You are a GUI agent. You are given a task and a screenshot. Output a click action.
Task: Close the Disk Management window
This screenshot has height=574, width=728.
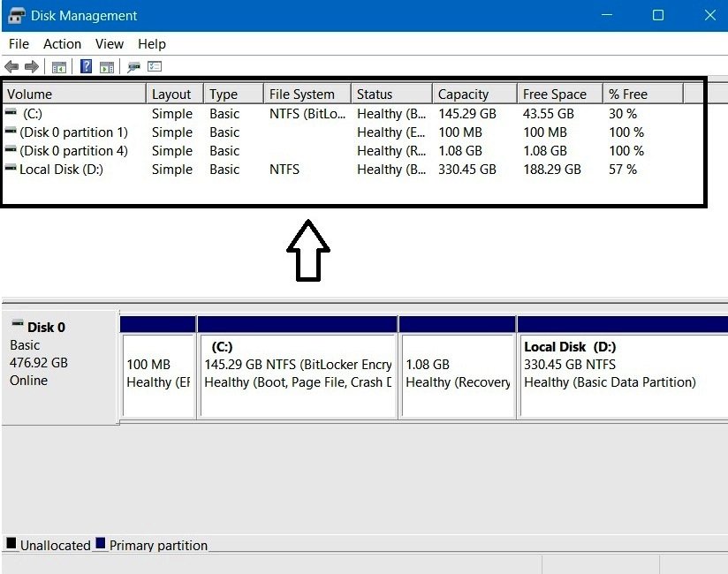coord(710,15)
